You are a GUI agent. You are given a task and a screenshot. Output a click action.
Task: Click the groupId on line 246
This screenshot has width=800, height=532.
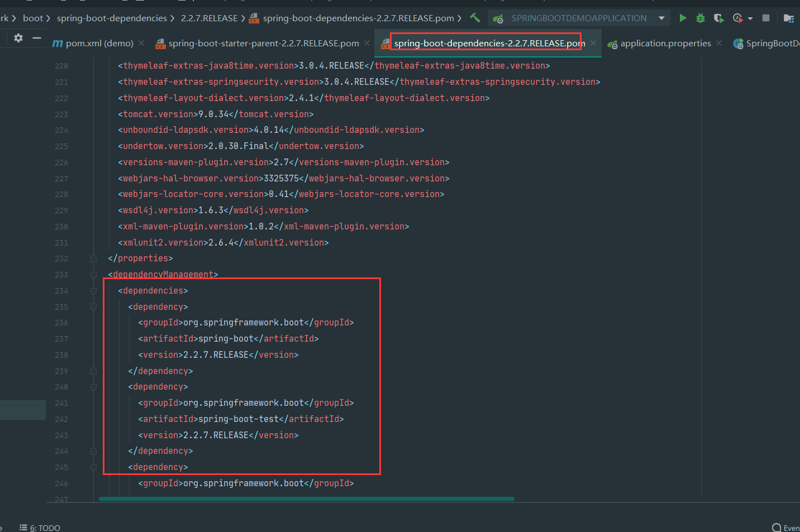pyautogui.click(x=246, y=483)
